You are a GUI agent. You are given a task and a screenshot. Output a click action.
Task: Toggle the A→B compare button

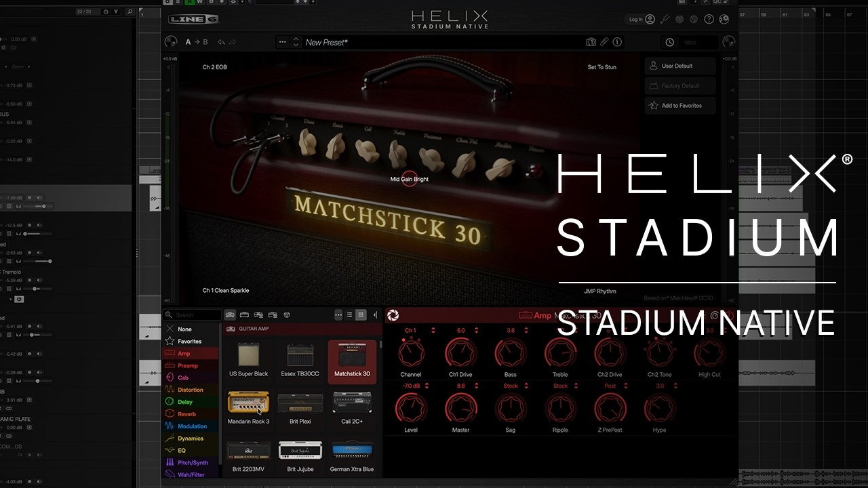[x=197, y=42]
